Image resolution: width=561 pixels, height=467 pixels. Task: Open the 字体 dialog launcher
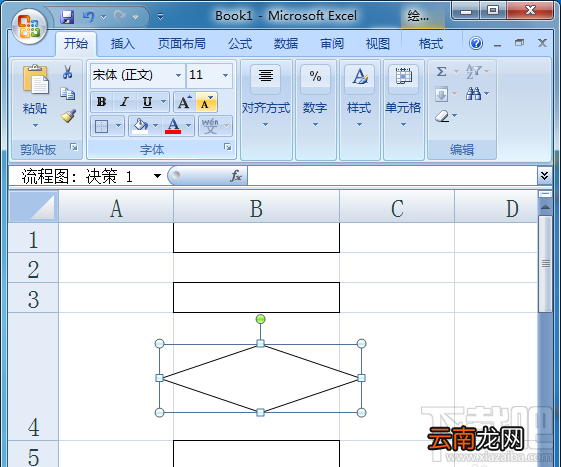coord(228,147)
